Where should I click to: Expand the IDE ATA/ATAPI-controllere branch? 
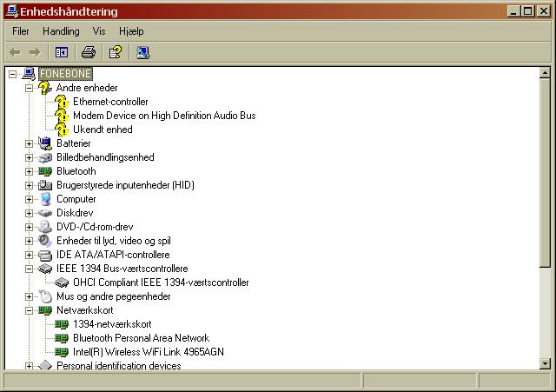pos(29,255)
